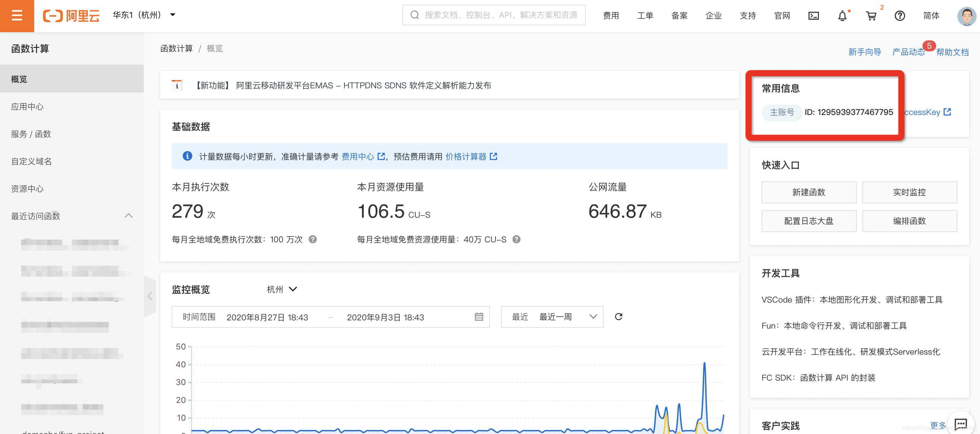980x434 pixels.
Task: Refresh the monitoring overview chart
Action: click(x=618, y=317)
